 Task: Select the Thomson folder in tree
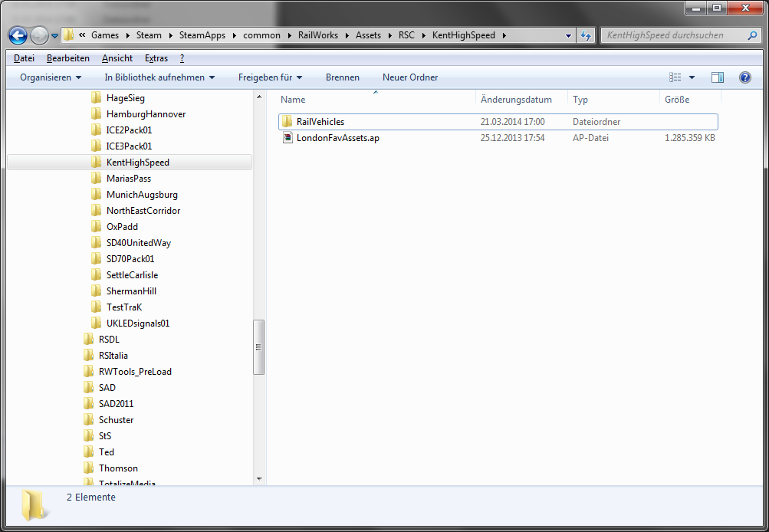(118, 468)
